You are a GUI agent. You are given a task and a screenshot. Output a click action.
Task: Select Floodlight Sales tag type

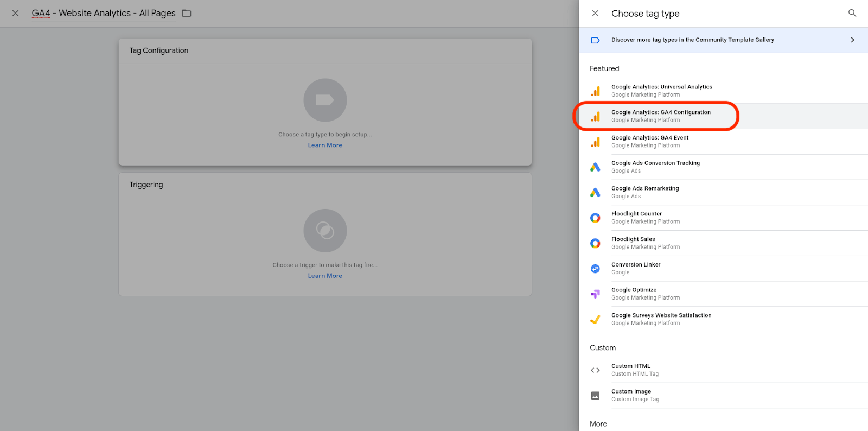723,243
